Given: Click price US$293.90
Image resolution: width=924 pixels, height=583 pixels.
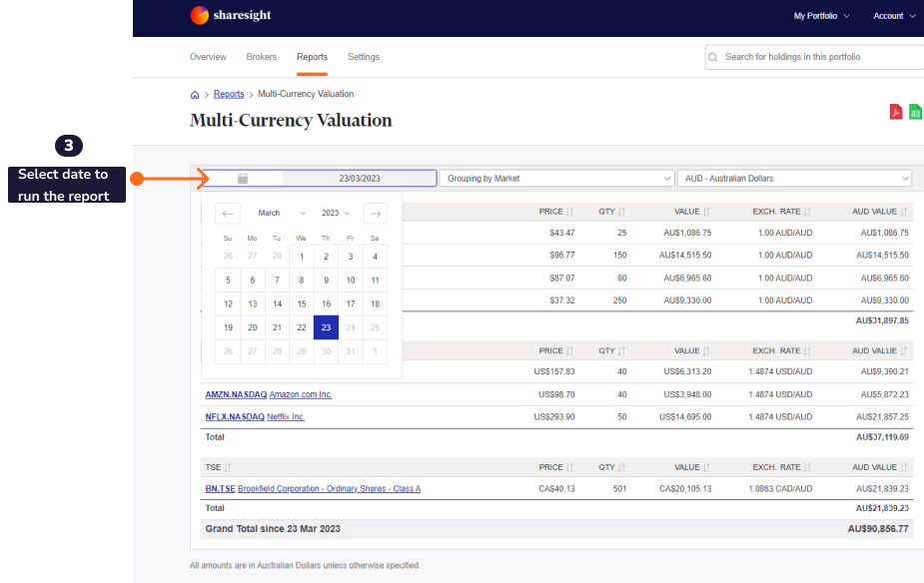Looking at the screenshot, I should click(554, 417).
